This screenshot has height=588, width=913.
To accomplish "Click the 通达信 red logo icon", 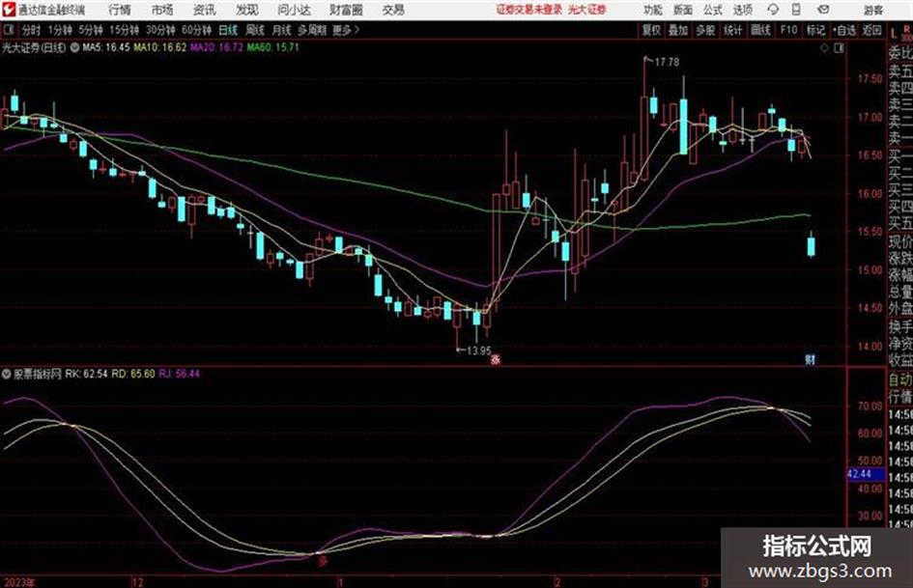I will (x=8, y=10).
